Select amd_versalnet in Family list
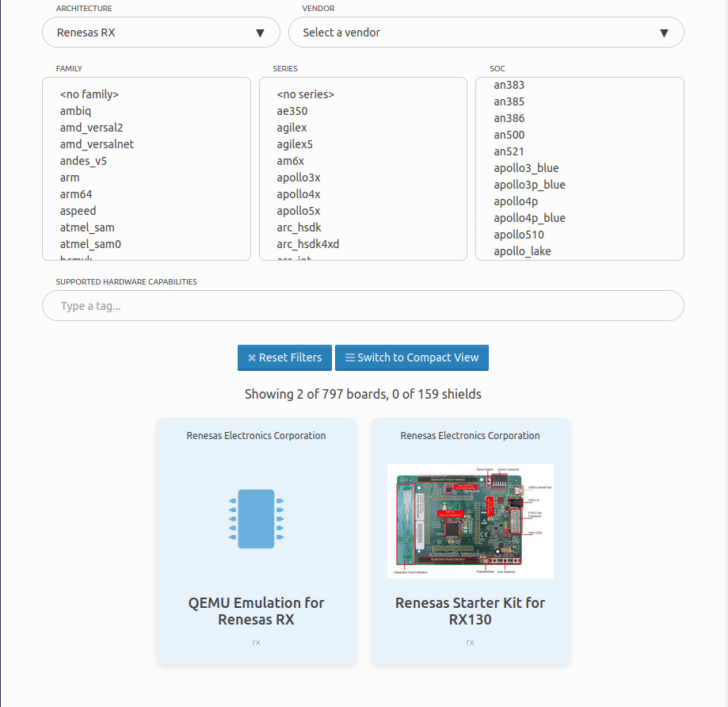Screen dimensions: 728x707 point(97,144)
